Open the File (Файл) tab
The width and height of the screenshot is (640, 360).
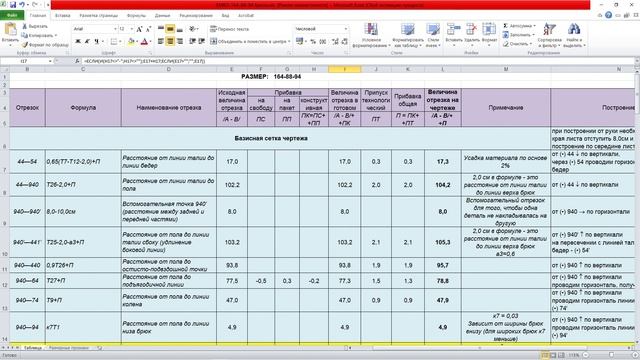pyautogui.click(x=12, y=16)
